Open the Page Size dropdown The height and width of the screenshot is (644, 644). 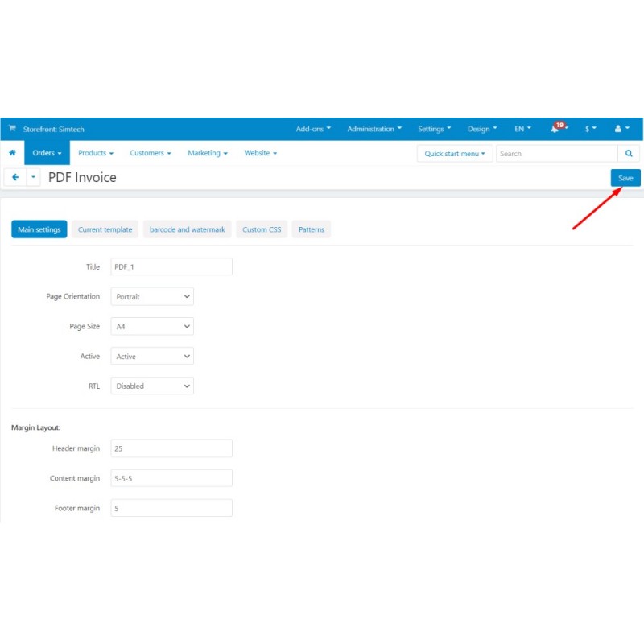click(x=152, y=326)
